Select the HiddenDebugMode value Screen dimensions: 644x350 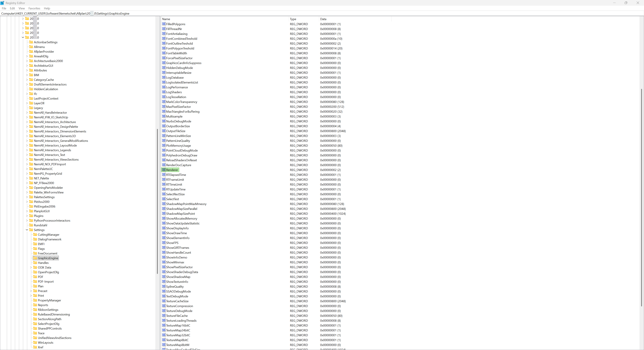(x=179, y=68)
